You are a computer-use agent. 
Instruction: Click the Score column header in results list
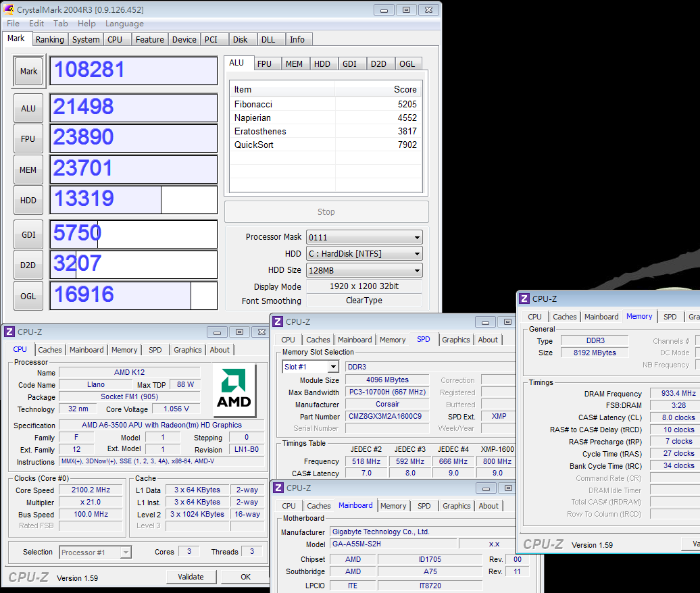click(378, 89)
